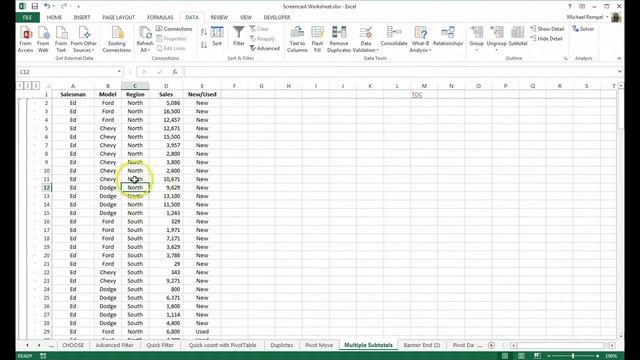Open Text to Columns
Viewport: 640px width, 360px height.
(x=297, y=39)
